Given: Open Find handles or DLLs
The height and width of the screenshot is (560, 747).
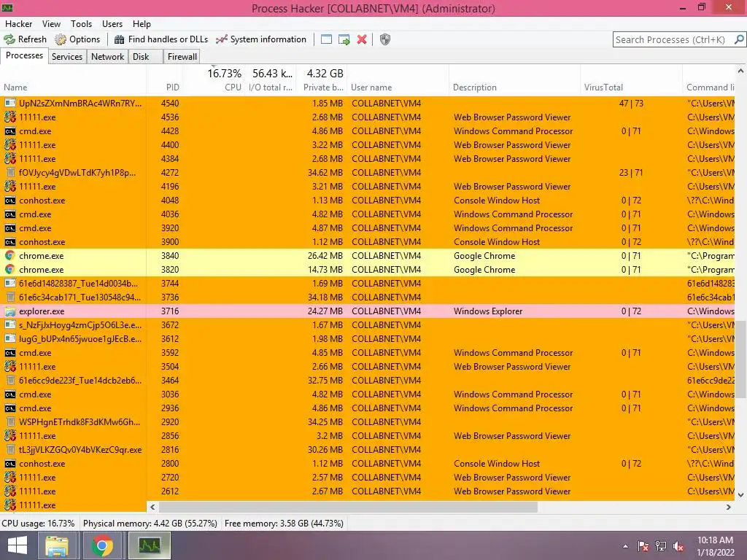Looking at the screenshot, I should click(161, 39).
